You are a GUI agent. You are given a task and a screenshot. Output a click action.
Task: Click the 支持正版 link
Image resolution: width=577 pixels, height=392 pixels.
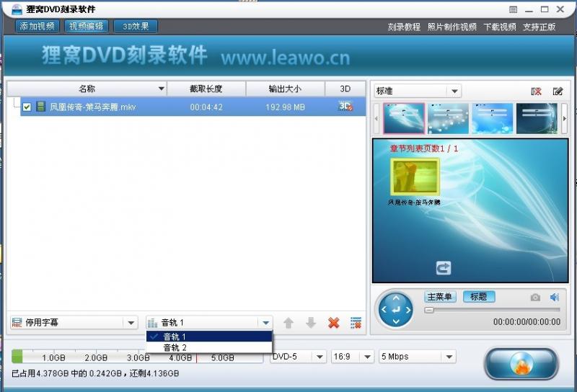(x=539, y=27)
